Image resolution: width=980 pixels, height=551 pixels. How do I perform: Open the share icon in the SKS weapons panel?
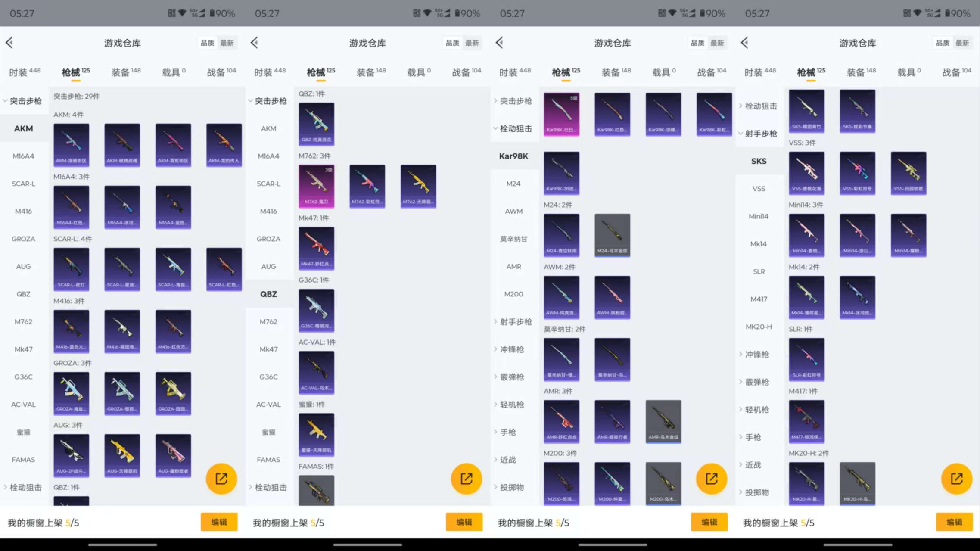tap(956, 478)
